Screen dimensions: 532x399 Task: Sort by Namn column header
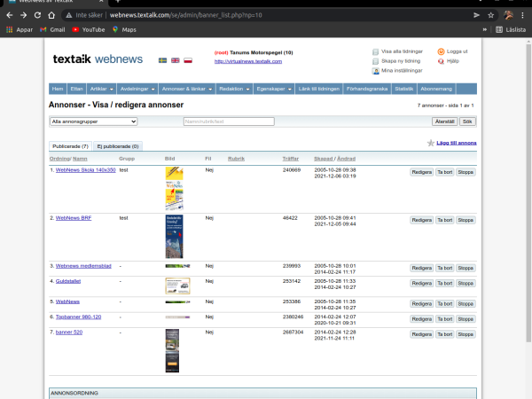tap(80, 159)
